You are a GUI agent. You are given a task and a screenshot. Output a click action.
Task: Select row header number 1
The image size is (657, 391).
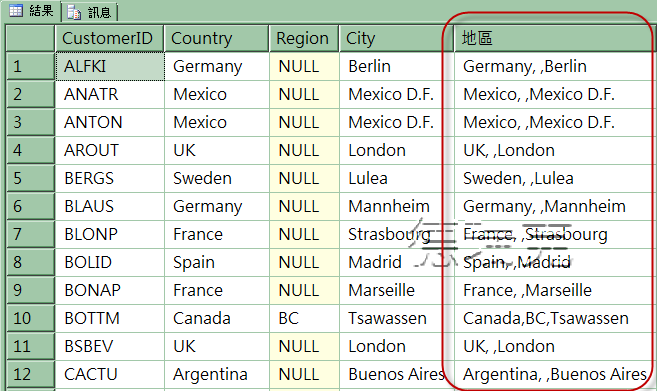[30, 66]
